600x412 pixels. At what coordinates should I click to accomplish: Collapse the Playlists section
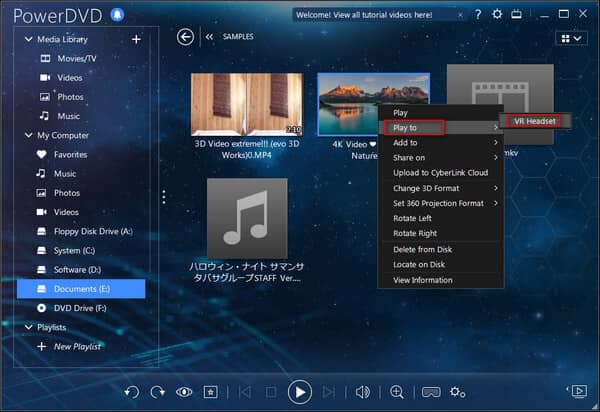pyautogui.click(x=28, y=327)
